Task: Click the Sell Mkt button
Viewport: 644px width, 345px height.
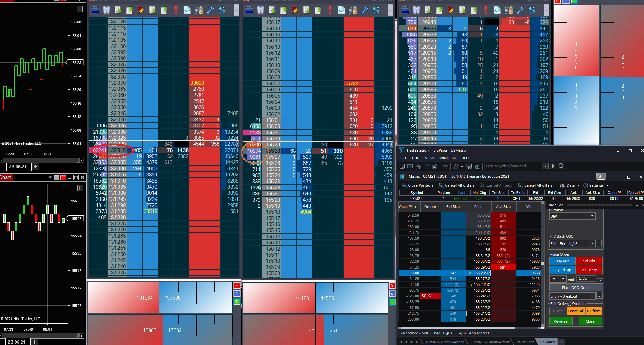Action: pyautogui.click(x=589, y=261)
